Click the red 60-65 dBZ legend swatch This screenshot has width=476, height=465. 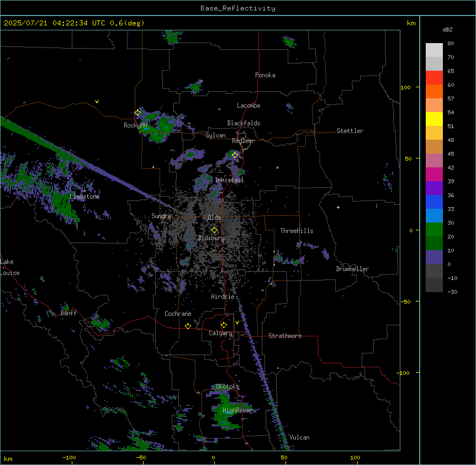[x=434, y=78]
